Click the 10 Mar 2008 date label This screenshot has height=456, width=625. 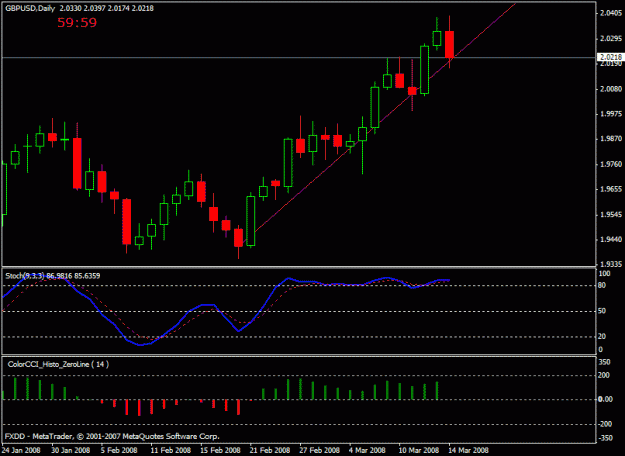[x=419, y=450]
